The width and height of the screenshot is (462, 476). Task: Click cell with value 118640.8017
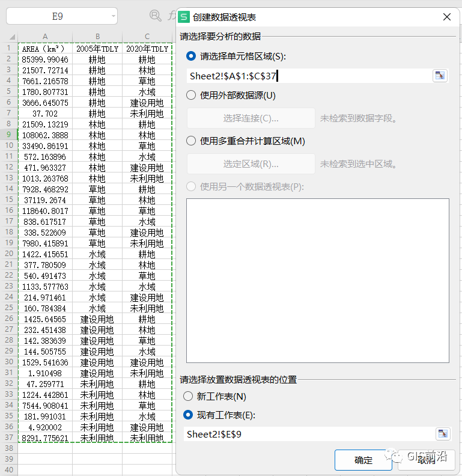coord(45,211)
